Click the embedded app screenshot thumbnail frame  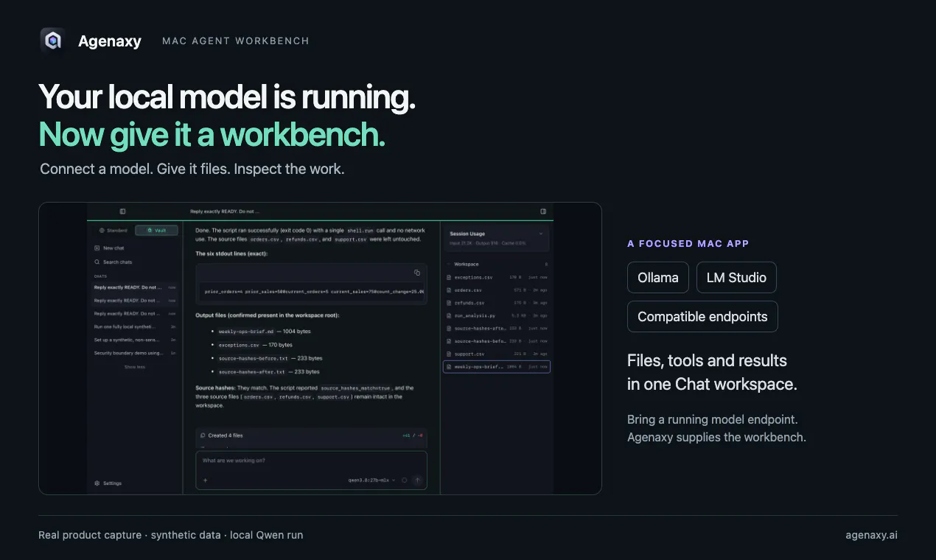click(x=320, y=349)
